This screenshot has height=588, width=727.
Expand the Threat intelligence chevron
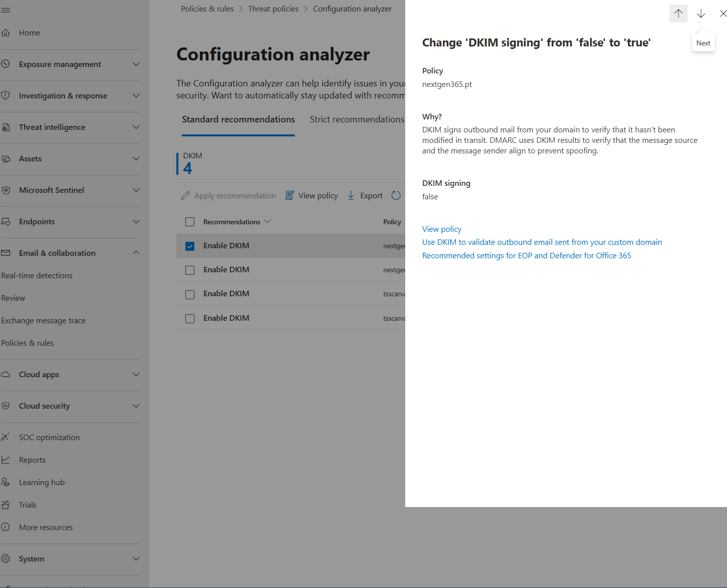coord(136,127)
